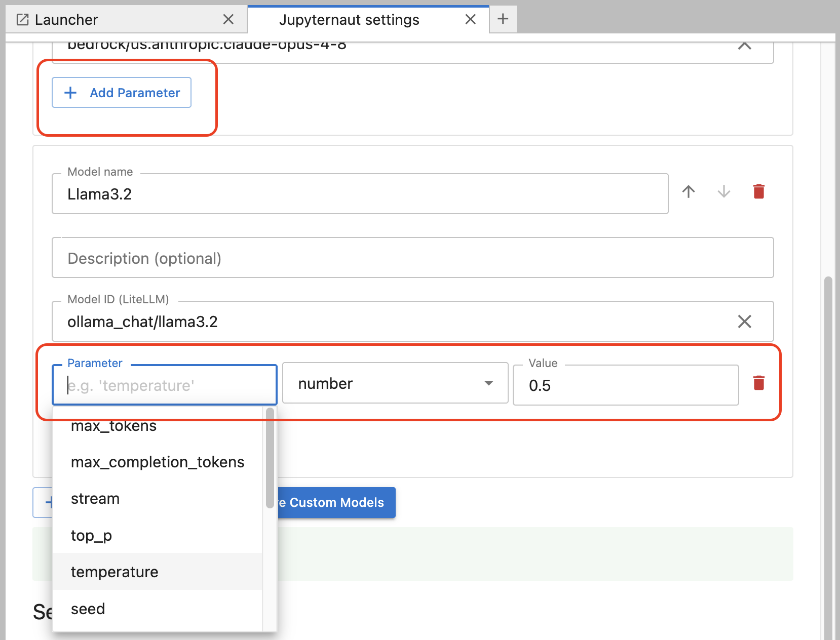Select max_tokens from parameter suggestions

pyautogui.click(x=158, y=426)
